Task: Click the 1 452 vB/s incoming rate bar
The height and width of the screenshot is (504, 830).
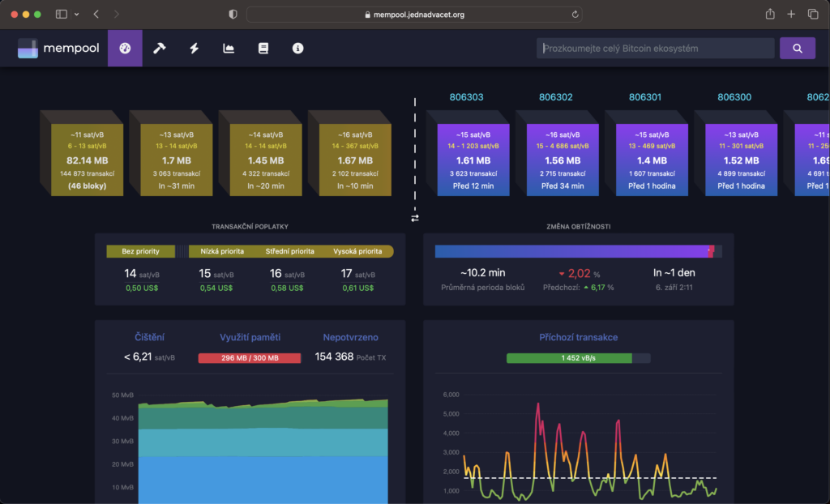Action: [579, 358]
